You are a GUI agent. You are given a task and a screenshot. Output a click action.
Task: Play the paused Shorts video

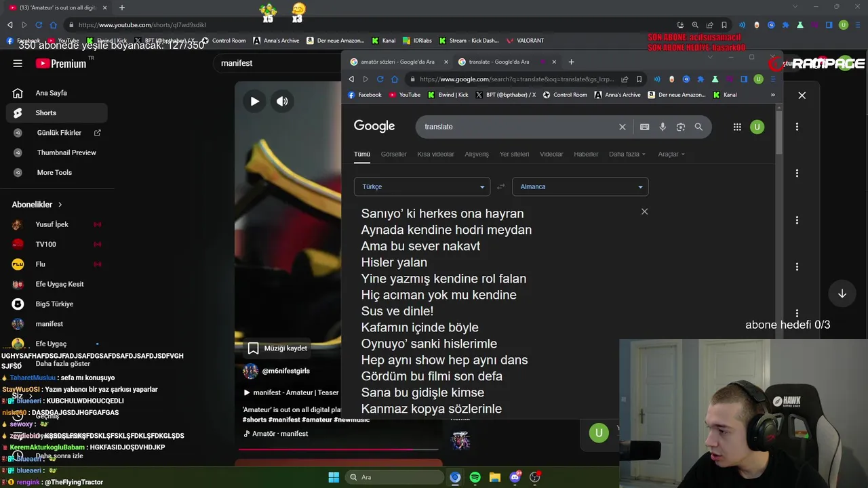coord(254,101)
